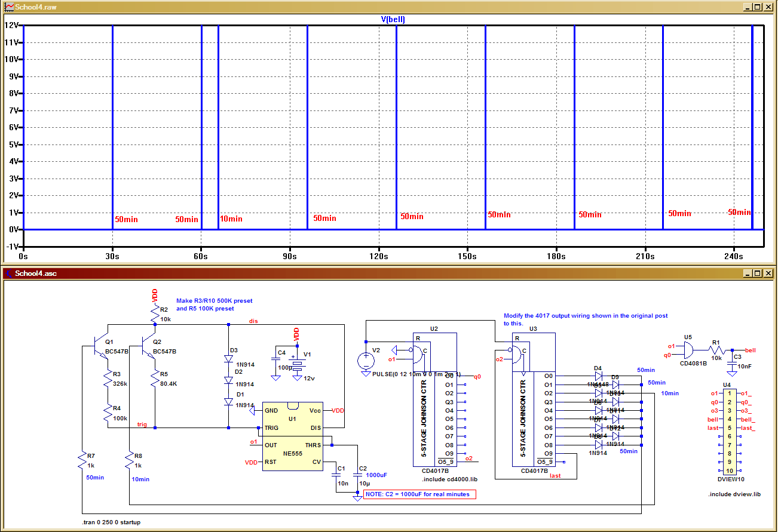The image size is (778, 532).
Task: Click resistor R2 10k under VDD
Action: click(x=154, y=314)
